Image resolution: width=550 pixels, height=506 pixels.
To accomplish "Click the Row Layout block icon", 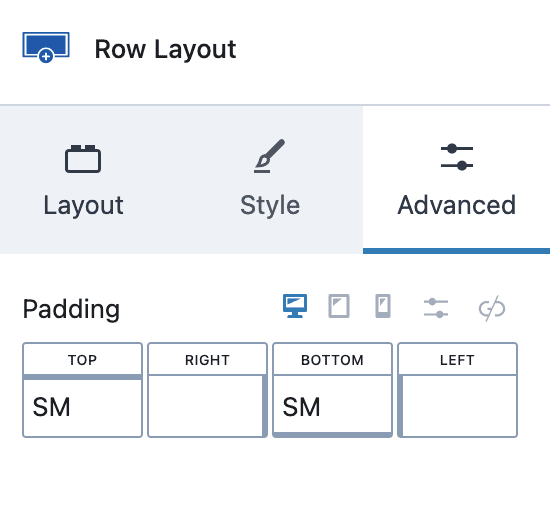I will 46,48.
